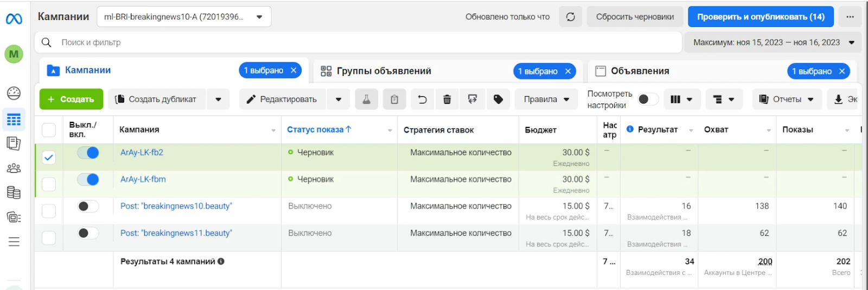Screen dimensions: 868x290
Task: Open the account overview gauge icon
Action: [14, 93]
